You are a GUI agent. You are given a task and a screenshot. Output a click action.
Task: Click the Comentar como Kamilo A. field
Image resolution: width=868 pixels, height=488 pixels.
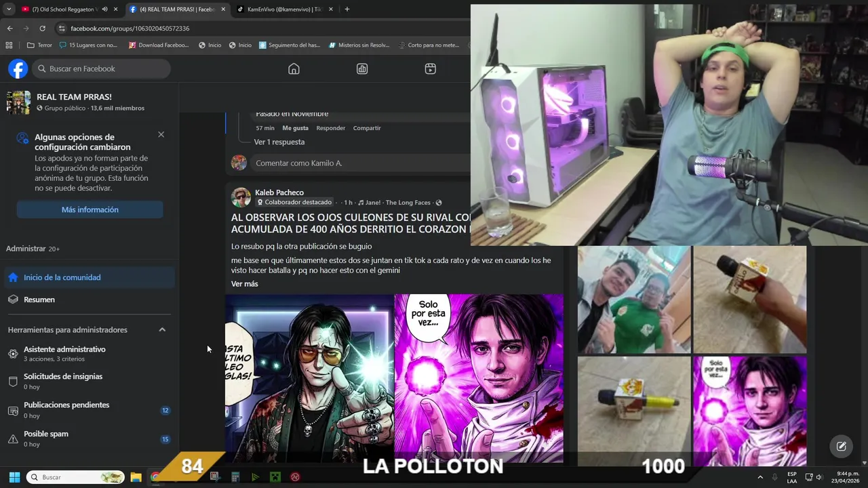click(359, 163)
